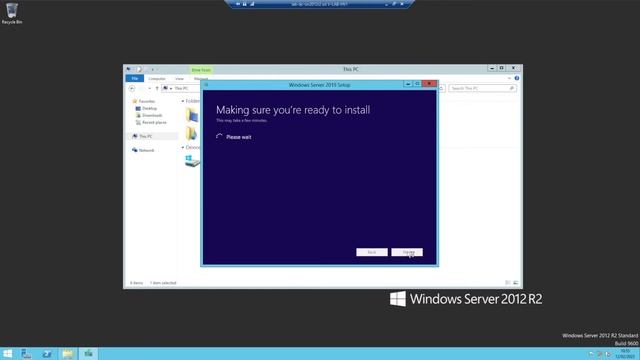Select Downloads in navigation pane
Screen dimensions: 640x360
[x=149, y=116]
